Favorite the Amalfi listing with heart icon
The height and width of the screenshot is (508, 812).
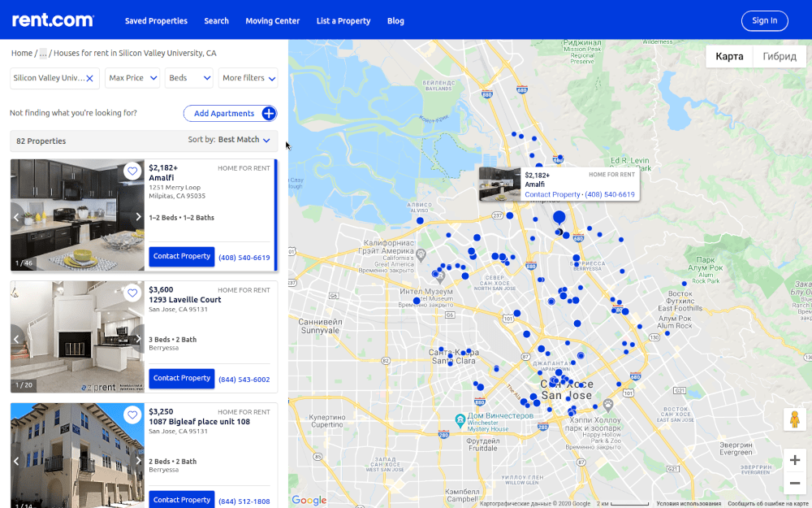click(132, 171)
